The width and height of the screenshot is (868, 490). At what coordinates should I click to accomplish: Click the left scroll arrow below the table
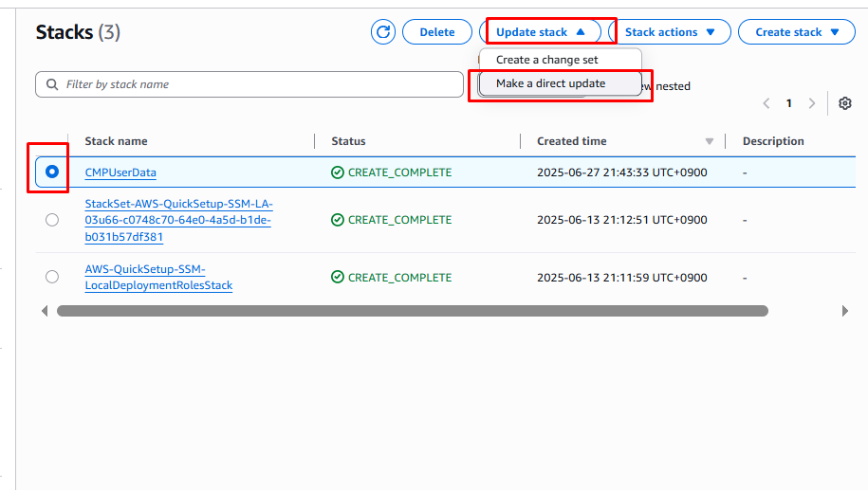click(x=45, y=311)
